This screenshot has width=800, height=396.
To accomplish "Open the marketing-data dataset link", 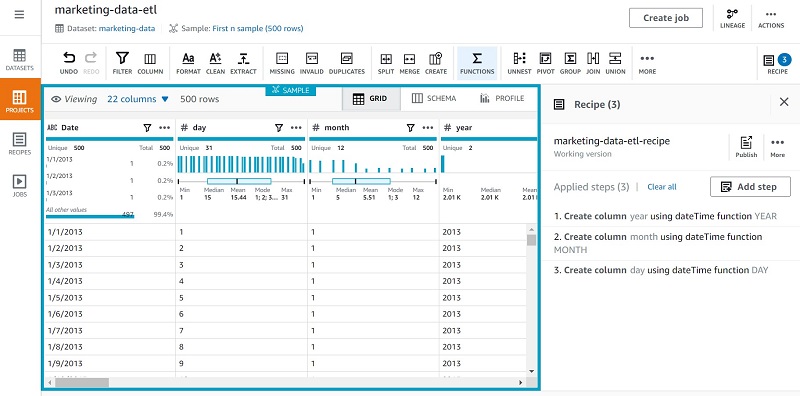I will pos(127,29).
